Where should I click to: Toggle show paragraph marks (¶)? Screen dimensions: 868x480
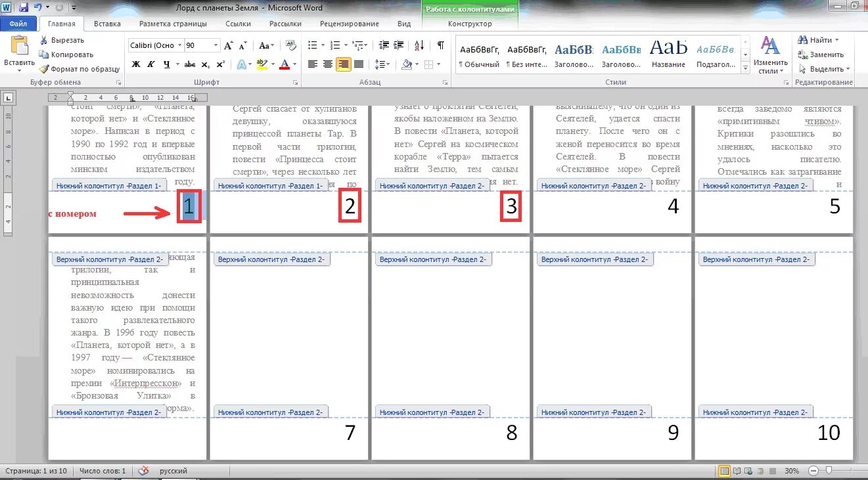[x=441, y=45]
